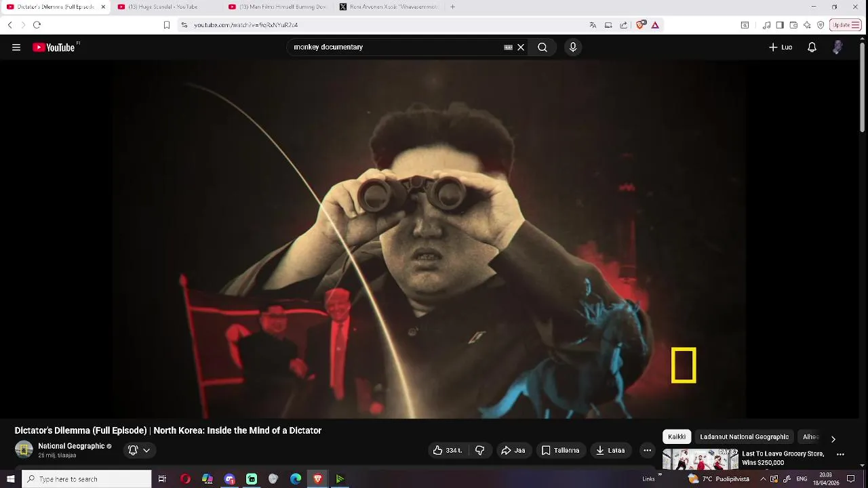This screenshot has width=868, height=488.
Task: Open Brave Shields lion icon
Action: click(x=640, y=25)
